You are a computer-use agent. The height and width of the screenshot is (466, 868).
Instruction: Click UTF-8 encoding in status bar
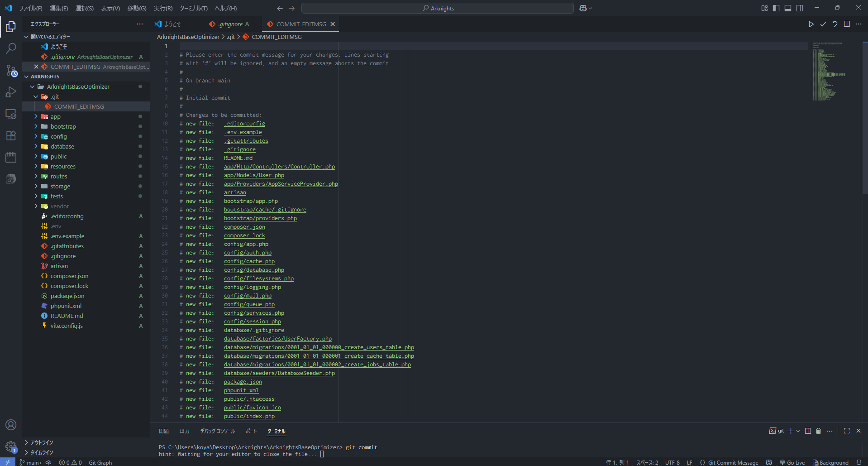click(672, 462)
